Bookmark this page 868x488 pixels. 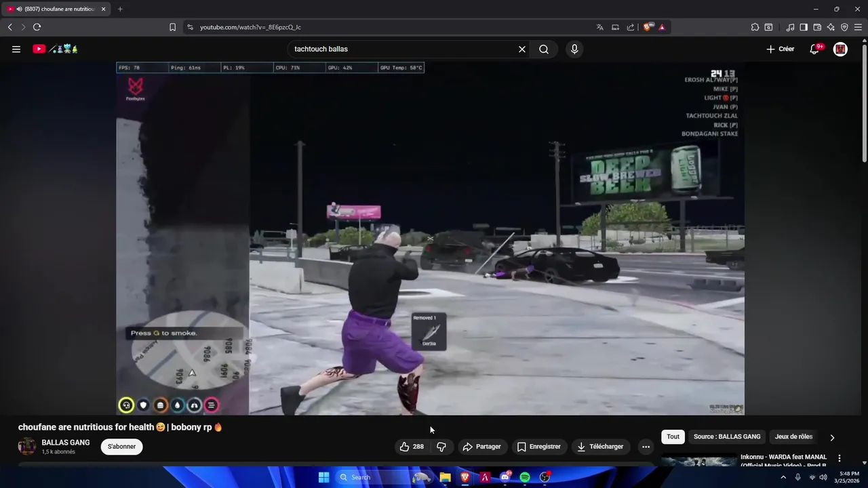coord(172,27)
